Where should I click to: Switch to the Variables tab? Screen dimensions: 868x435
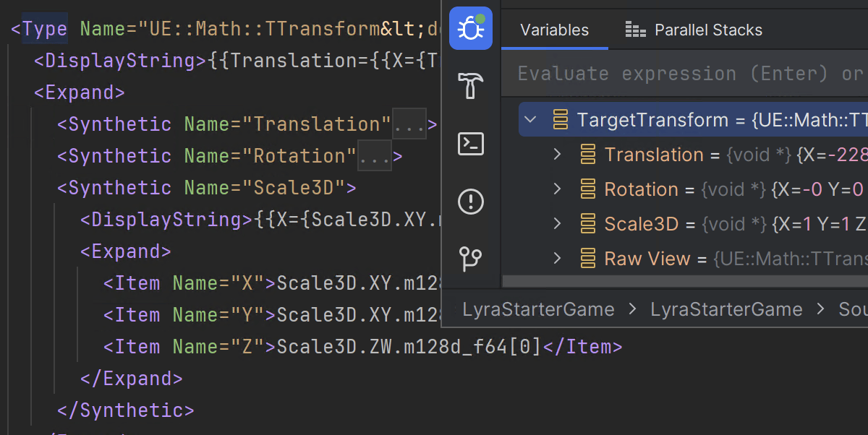(554, 30)
